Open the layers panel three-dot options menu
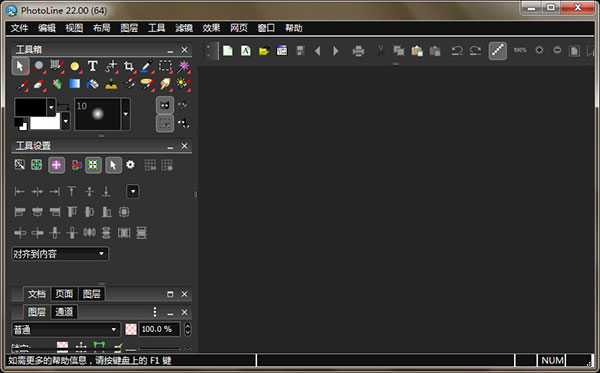This screenshot has width=600, height=373. pyautogui.click(x=155, y=312)
